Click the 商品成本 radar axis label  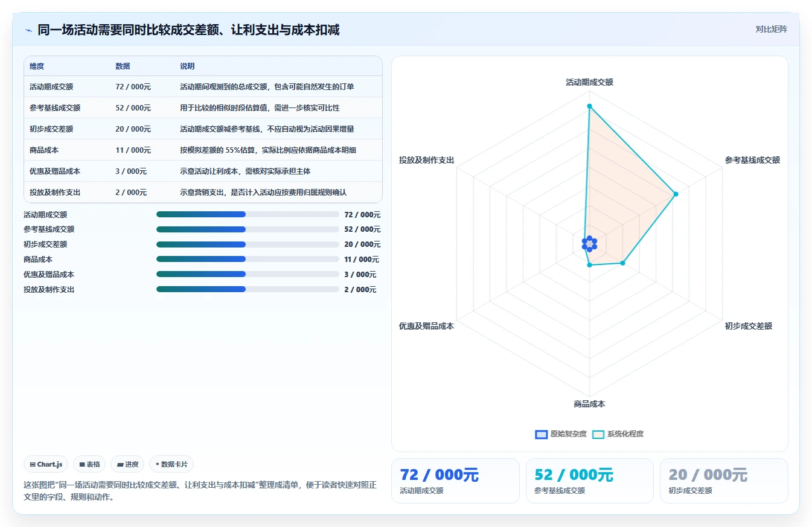[x=589, y=404]
